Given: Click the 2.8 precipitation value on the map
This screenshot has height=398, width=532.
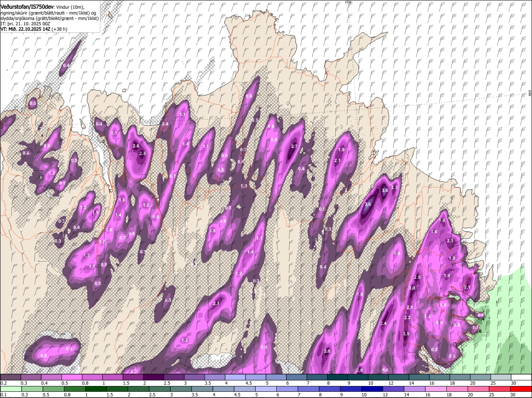Looking at the screenshot, I should 327,351.
